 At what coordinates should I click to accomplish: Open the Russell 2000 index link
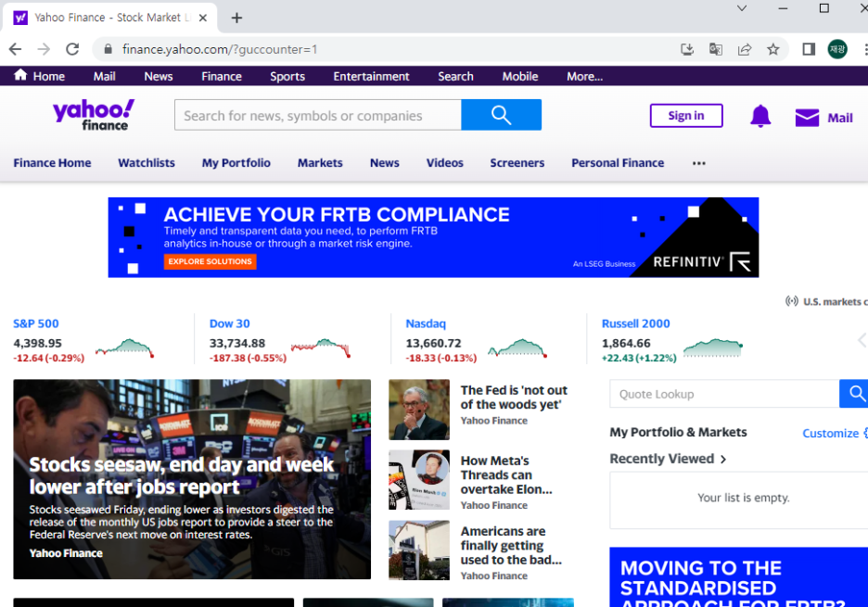click(x=635, y=323)
